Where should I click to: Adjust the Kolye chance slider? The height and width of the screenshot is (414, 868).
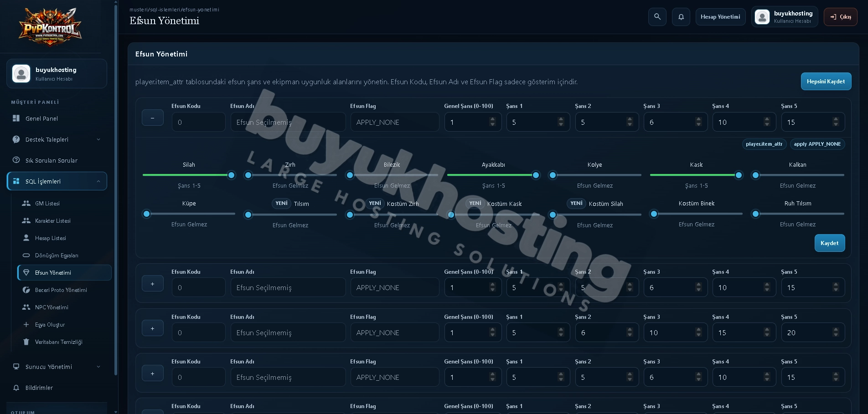tap(595, 175)
